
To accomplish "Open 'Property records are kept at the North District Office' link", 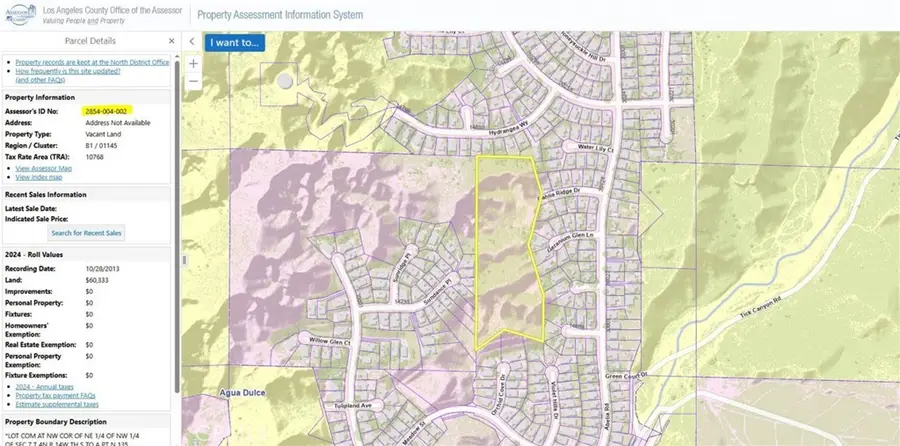I will [x=92, y=62].
